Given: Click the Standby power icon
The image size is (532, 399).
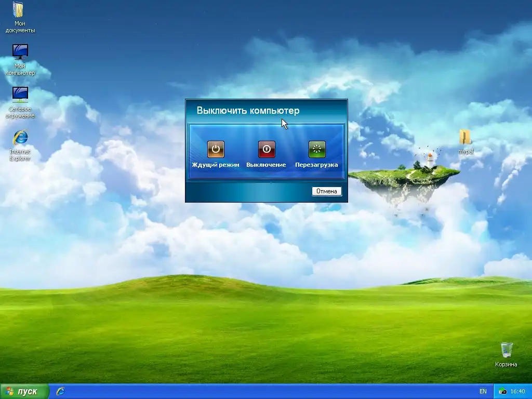Looking at the screenshot, I should point(216,149).
